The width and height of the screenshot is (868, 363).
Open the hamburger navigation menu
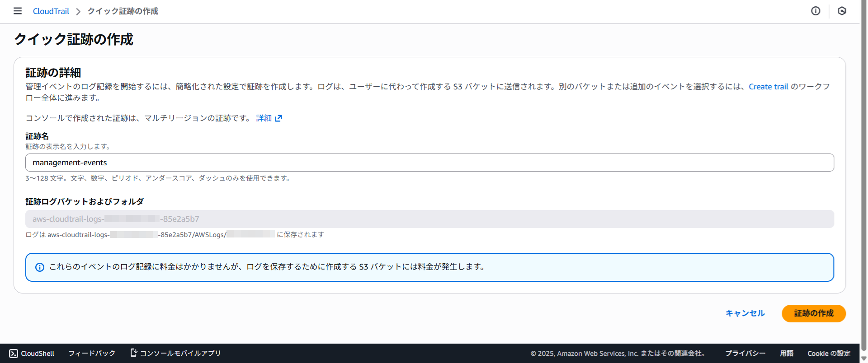pyautogui.click(x=18, y=11)
